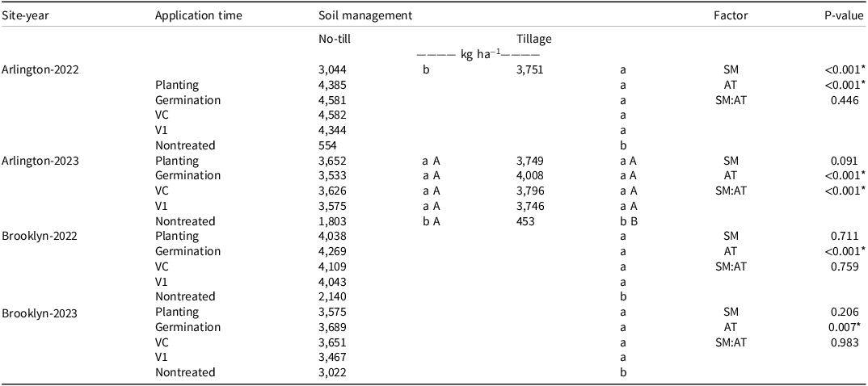Click the No-till subheading
Viewport: 868px width, 386px height.
(x=335, y=38)
